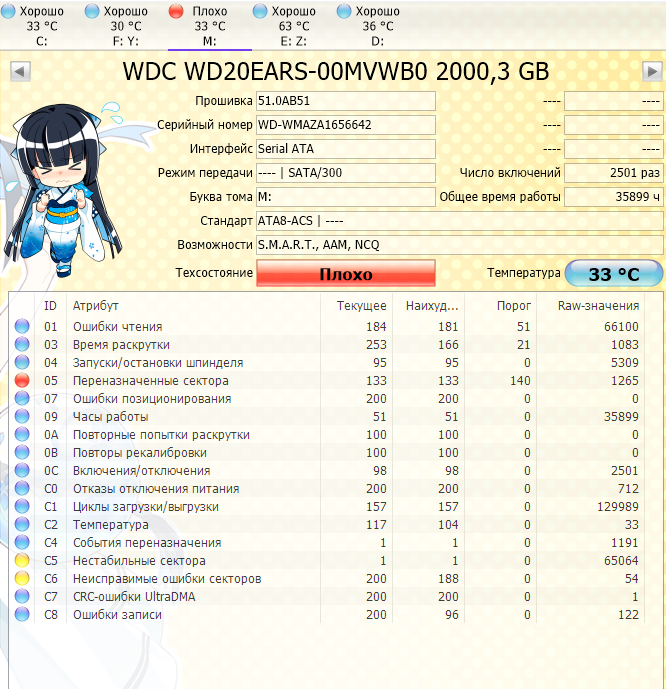Click the S.M.A.R.T., AAM, NCQ features field
The width and height of the screenshot is (666, 689).
(x=460, y=245)
